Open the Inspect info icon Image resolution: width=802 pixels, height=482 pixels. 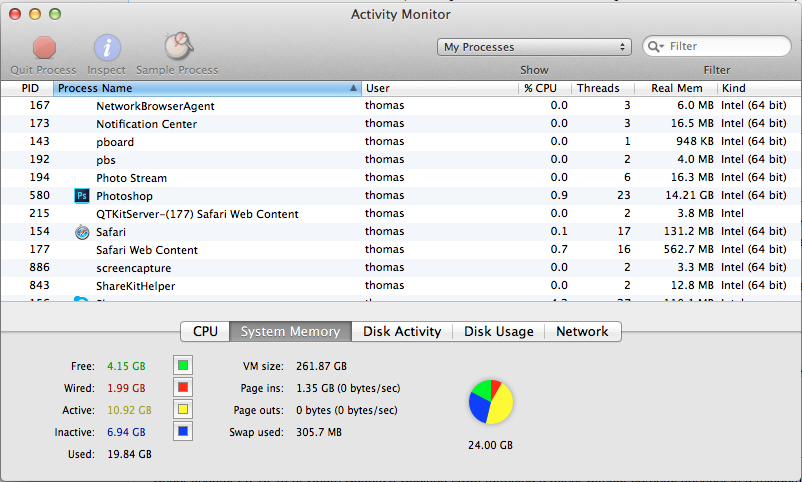[x=107, y=48]
